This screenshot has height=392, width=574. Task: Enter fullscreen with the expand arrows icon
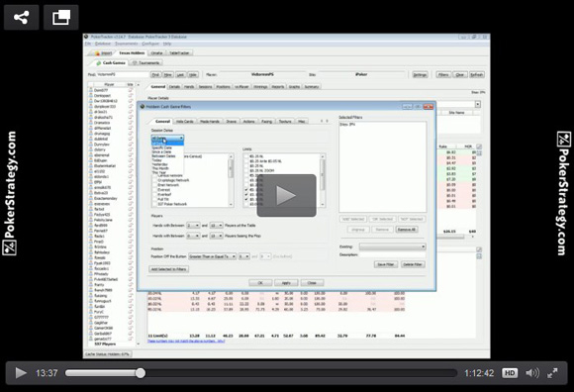[x=552, y=373]
